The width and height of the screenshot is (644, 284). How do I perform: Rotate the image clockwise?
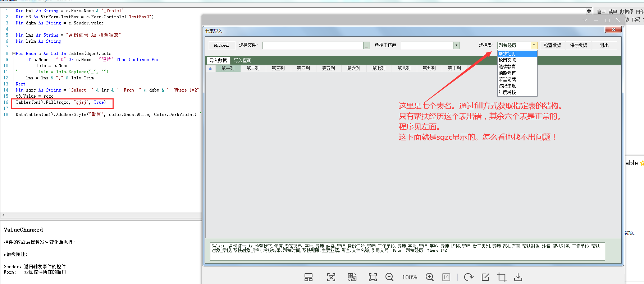click(x=468, y=277)
